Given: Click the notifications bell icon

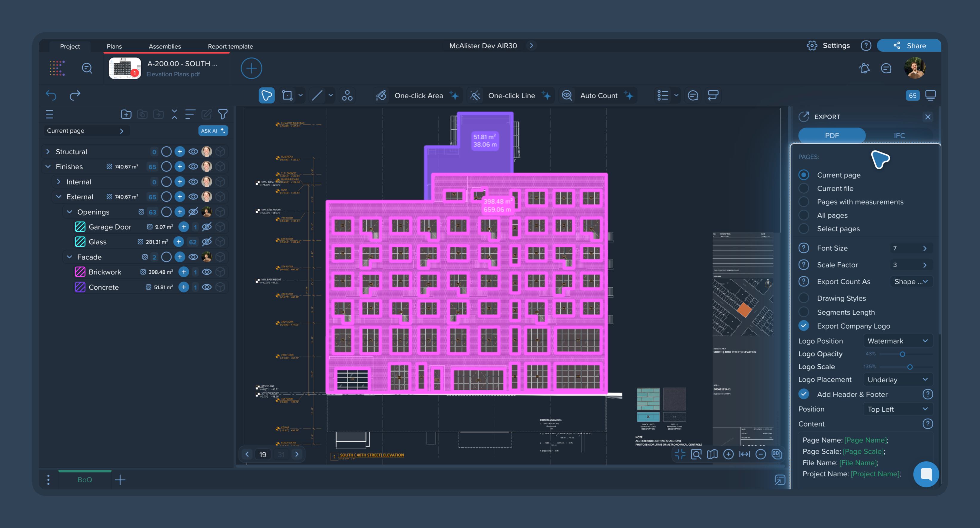Looking at the screenshot, I should point(864,68).
